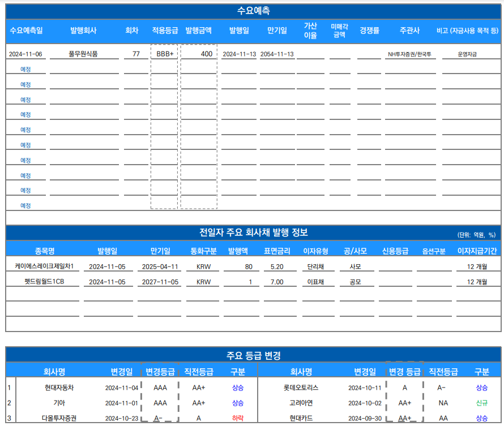Click the 수요예측 section title bar
The width and height of the screenshot is (504, 426).
tap(253, 11)
